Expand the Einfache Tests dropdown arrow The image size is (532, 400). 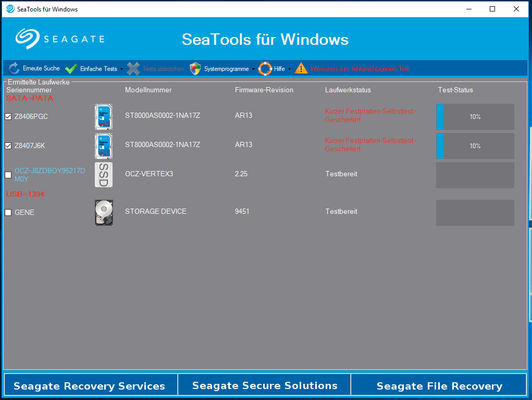(121, 69)
